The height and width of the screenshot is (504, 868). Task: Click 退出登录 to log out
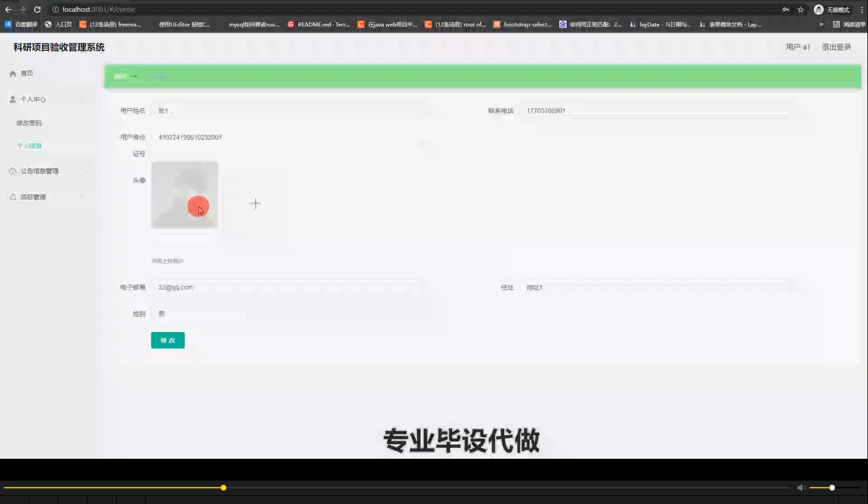[835, 47]
